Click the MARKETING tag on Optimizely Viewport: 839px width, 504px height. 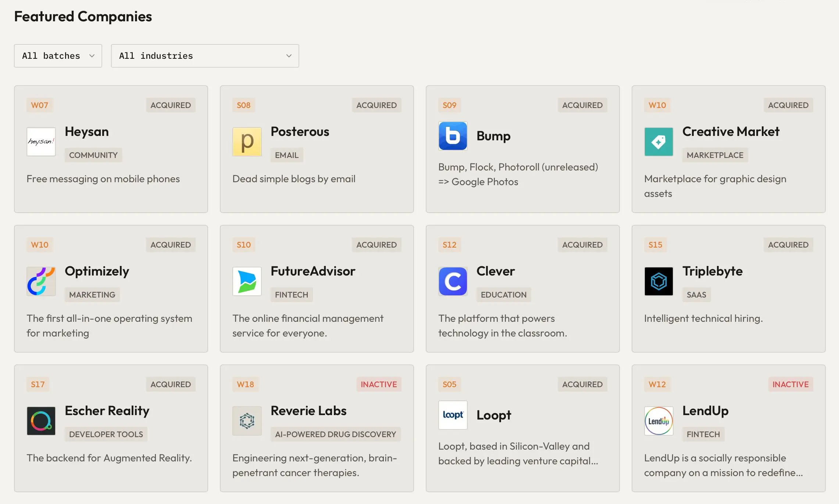point(92,295)
